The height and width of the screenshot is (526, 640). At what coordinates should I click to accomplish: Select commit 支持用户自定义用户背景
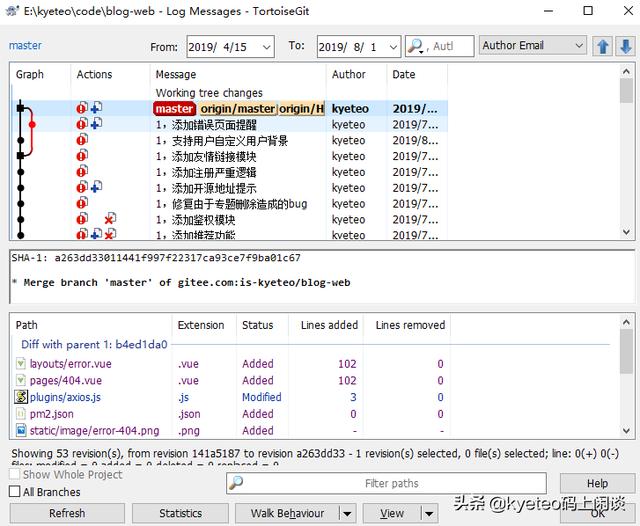(229, 140)
